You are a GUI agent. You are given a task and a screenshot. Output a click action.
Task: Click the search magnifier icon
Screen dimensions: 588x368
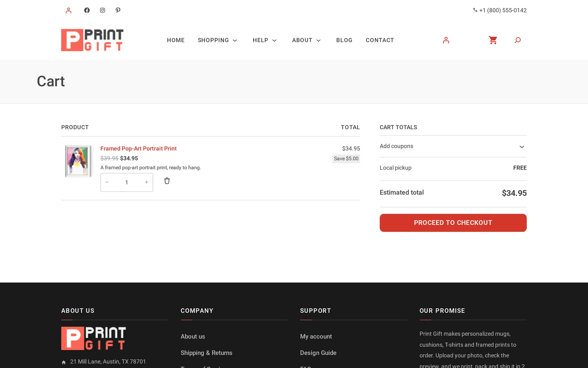click(x=518, y=40)
